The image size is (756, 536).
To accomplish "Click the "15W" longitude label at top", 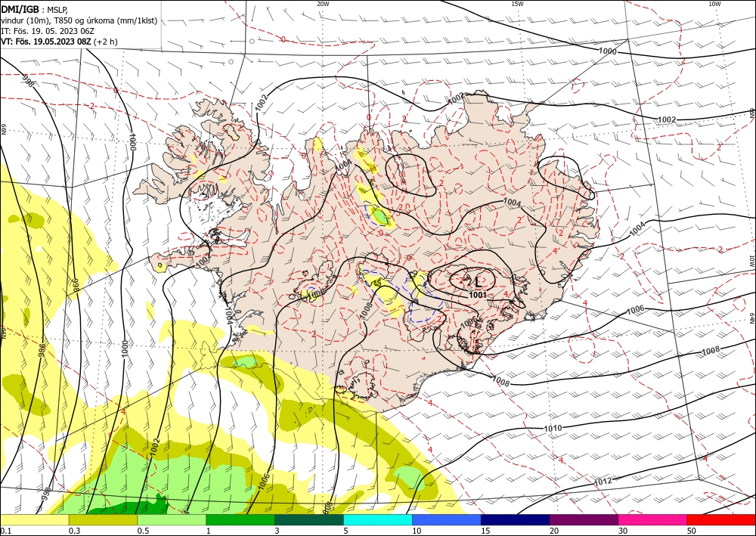I will pos(517,4).
